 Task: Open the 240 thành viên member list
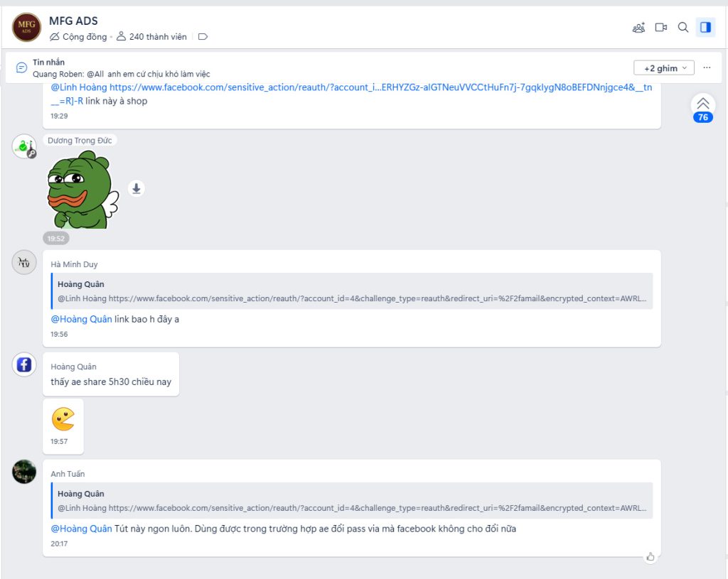point(151,37)
